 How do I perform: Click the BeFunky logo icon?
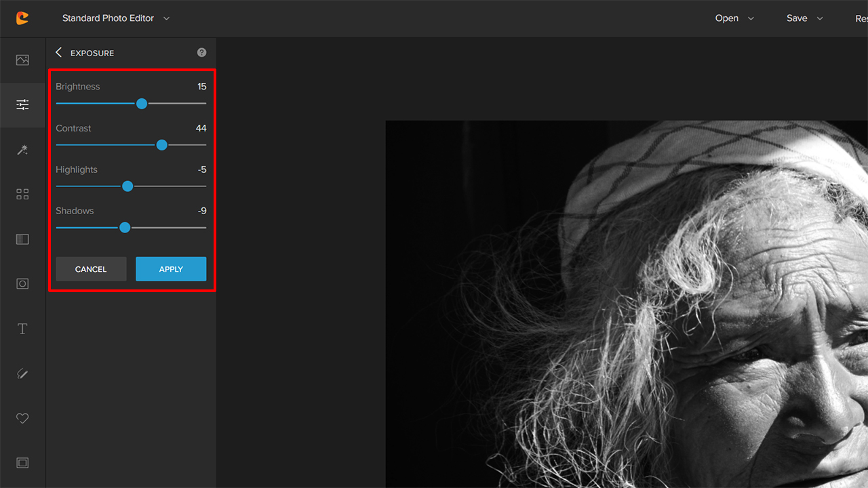[22, 18]
